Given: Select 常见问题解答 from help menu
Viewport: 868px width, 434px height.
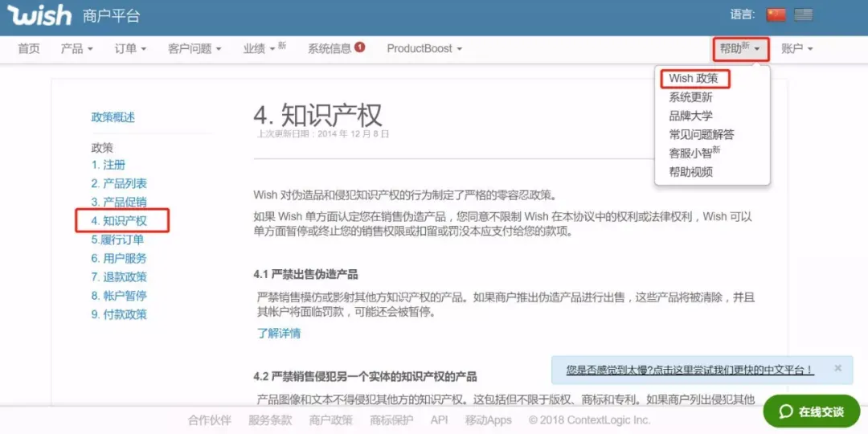Looking at the screenshot, I should [702, 134].
